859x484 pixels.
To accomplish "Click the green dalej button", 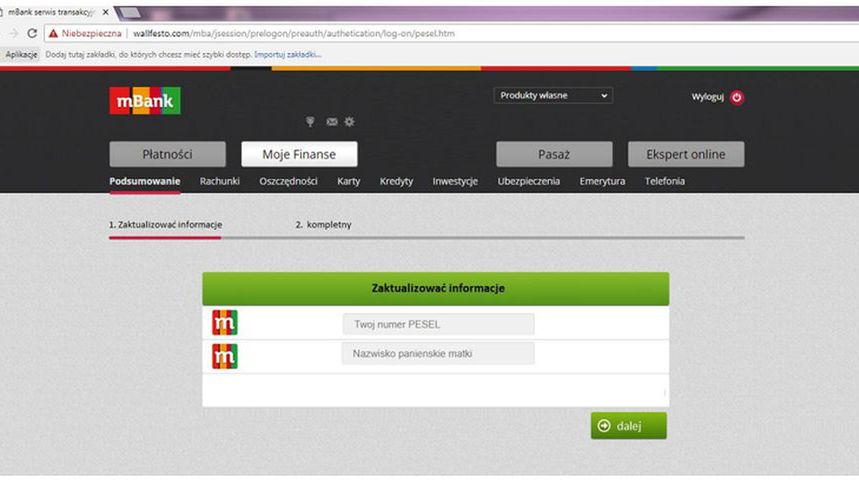I will pyautogui.click(x=628, y=426).
